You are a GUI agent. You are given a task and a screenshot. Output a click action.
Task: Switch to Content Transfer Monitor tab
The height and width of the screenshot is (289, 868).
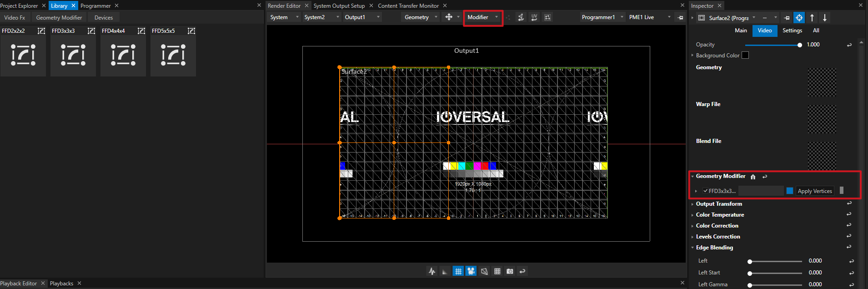(x=408, y=5)
